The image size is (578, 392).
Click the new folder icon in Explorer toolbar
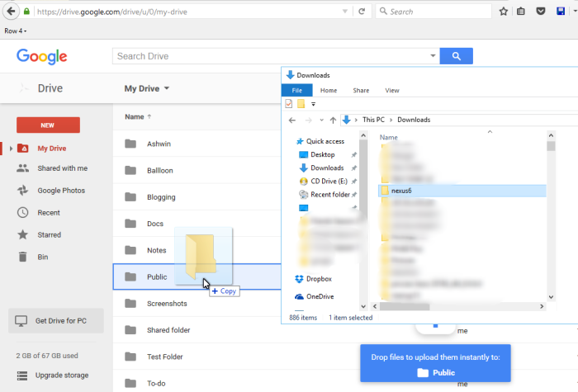pyautogui.click(x=301, y=104)
